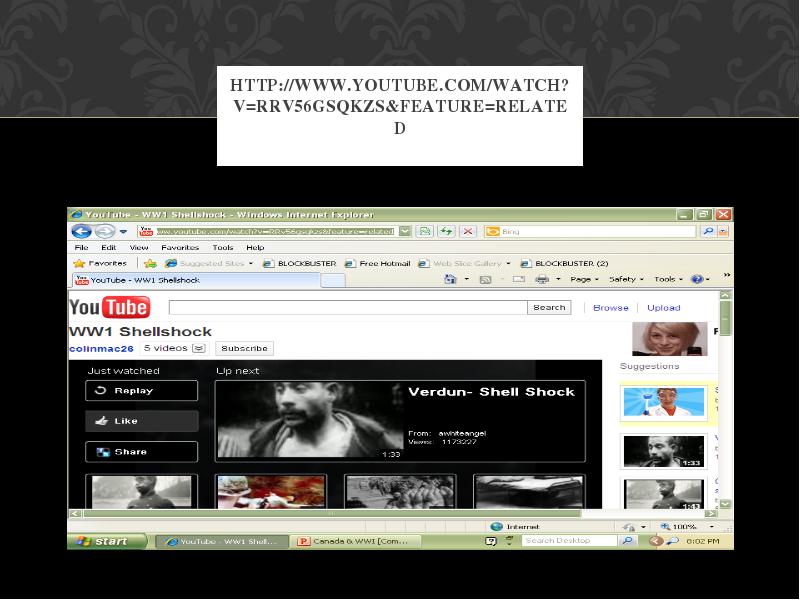
Task: Click the suggested video thumbnail with blue background
Action: [664, 403]
